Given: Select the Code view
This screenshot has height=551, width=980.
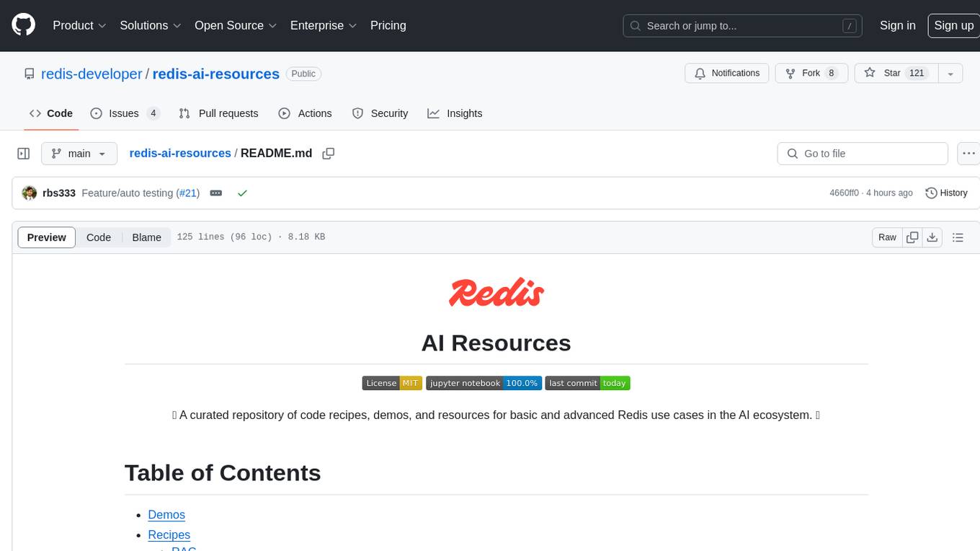Looking at the screenshot, I should pos(99,237).
